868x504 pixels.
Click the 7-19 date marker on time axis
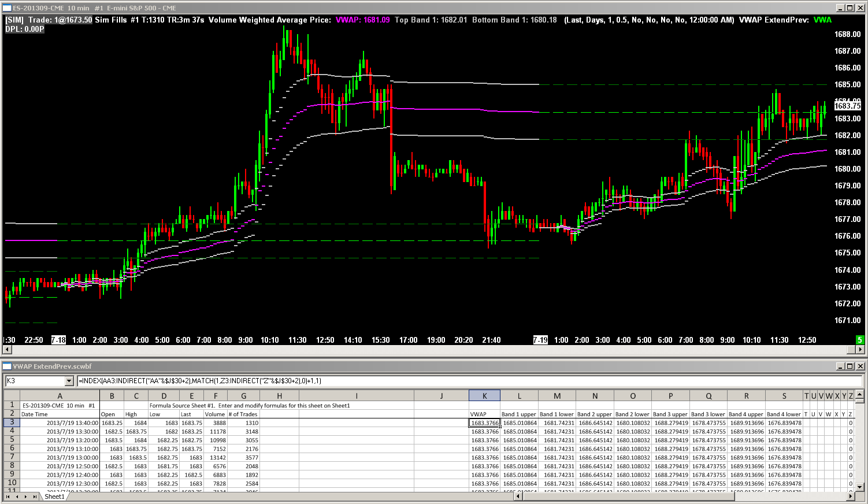(x=540, y=340)
